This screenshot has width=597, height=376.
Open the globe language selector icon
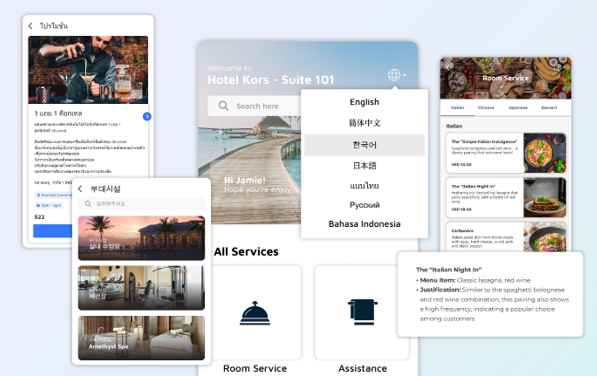click(394, 75)
